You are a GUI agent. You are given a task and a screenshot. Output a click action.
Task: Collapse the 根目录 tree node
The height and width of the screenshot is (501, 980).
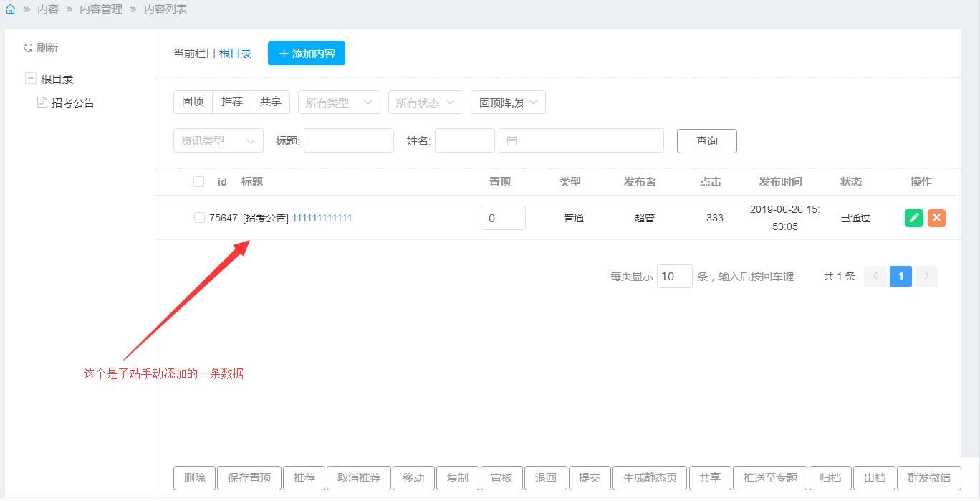click(30, 79)
